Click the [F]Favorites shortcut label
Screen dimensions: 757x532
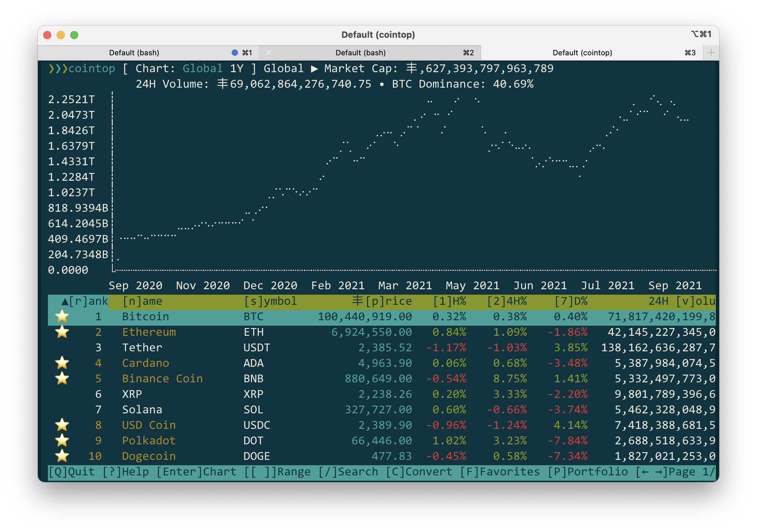[500, 472]
